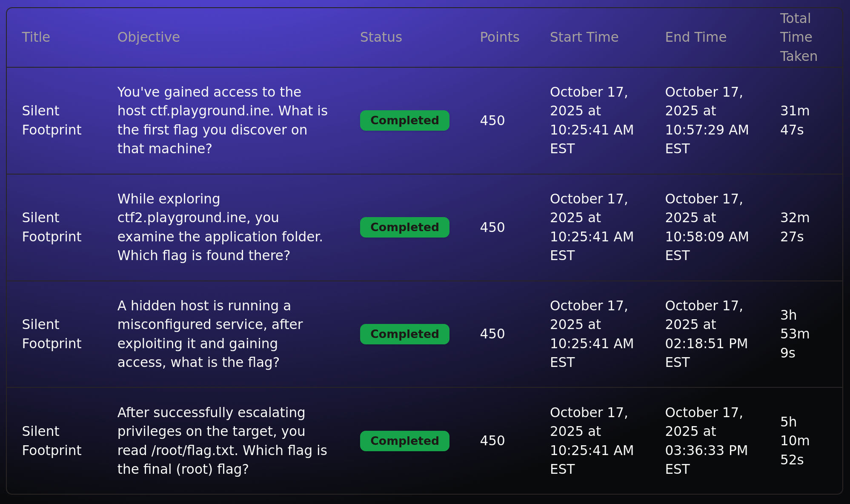Click Completed badge for ctf2.playground.ine objective
850x504 pixels.
click(x=404, y=227)
